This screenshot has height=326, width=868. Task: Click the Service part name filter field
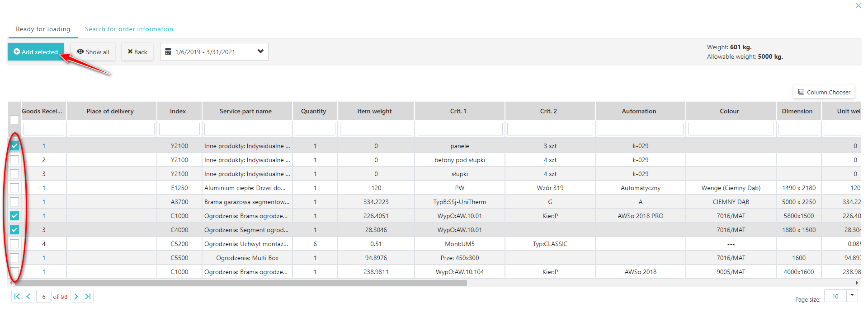[247, 129]
